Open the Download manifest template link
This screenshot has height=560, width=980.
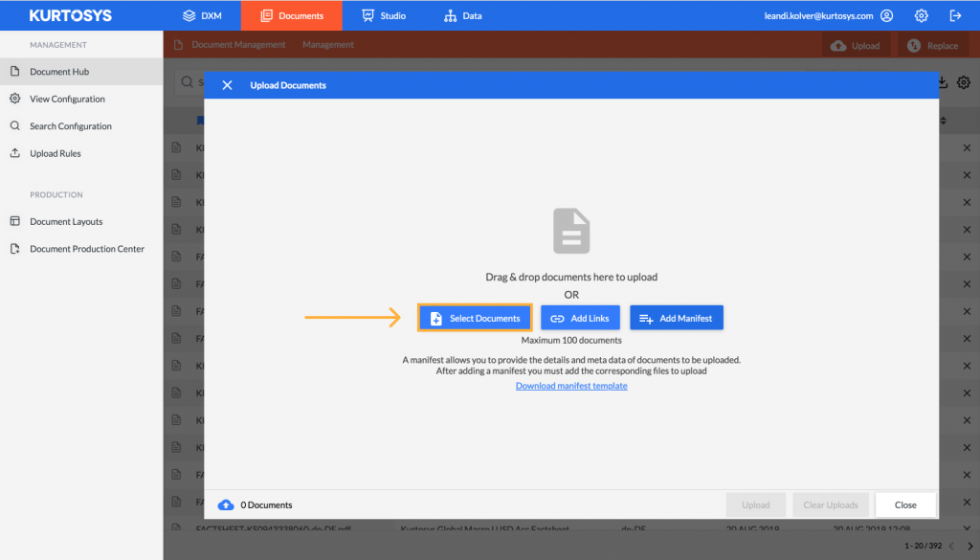click(x=571, y=386)
